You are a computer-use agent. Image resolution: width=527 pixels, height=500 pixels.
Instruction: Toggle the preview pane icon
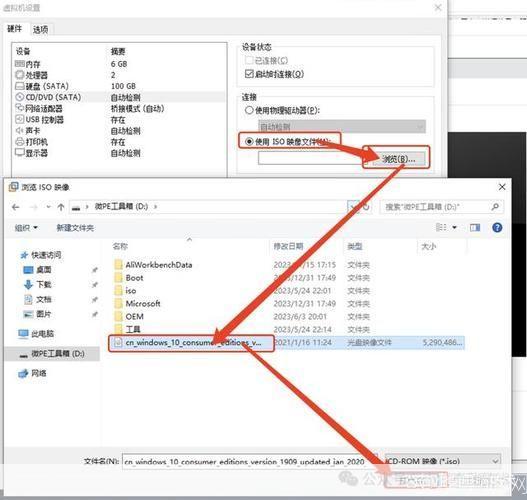475,228
